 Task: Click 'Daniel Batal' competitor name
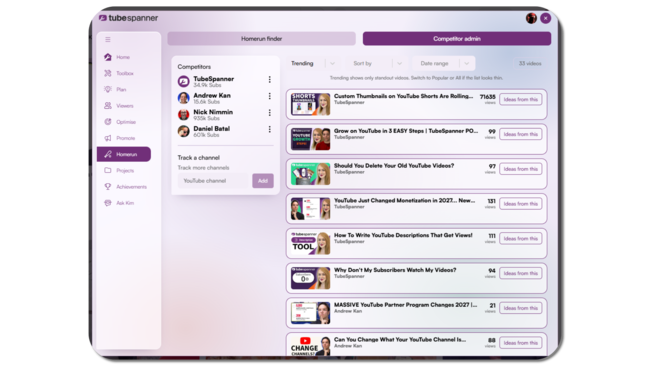(x=211, y=128)
